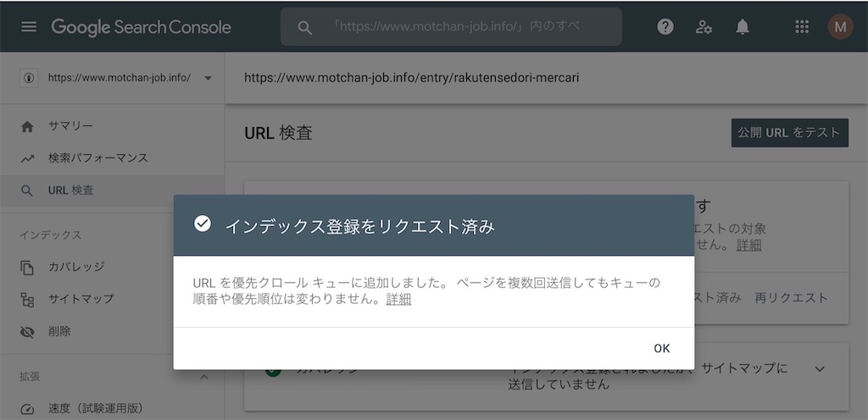868x420 pixels.
Task: Click the checkmark icon in dialog header
Action: 202,224
